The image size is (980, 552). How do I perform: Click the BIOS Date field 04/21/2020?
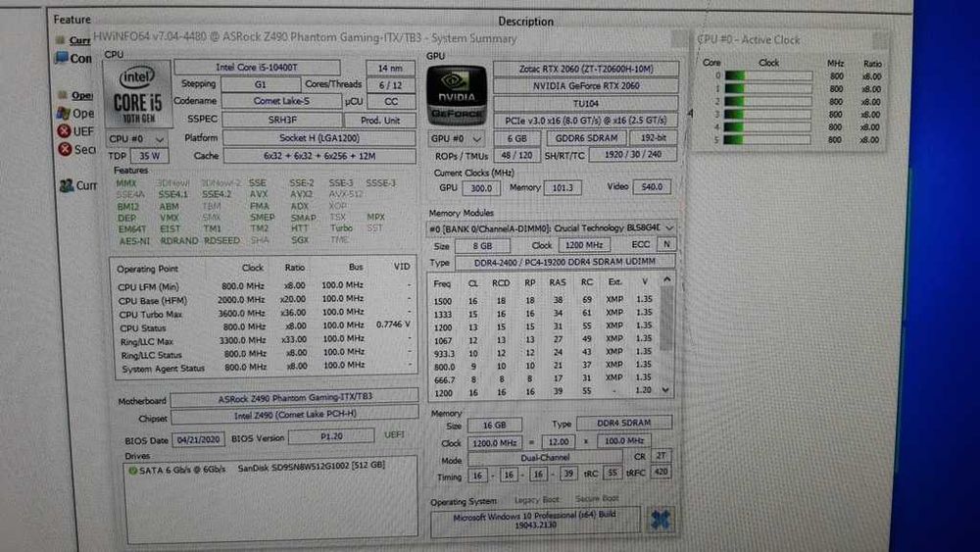pyautogui.click(x=198, y=439)
